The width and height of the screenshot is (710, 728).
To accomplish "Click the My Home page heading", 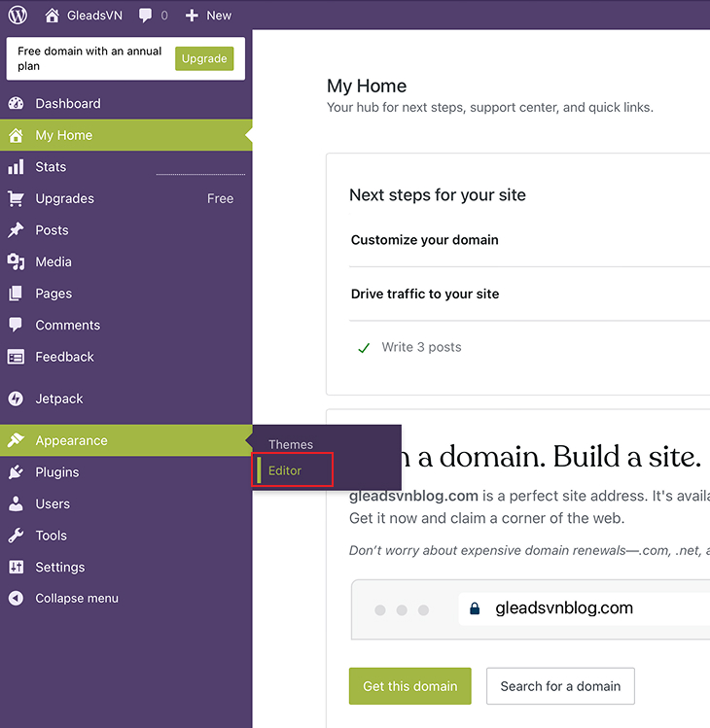I will (x=367, y=86).
